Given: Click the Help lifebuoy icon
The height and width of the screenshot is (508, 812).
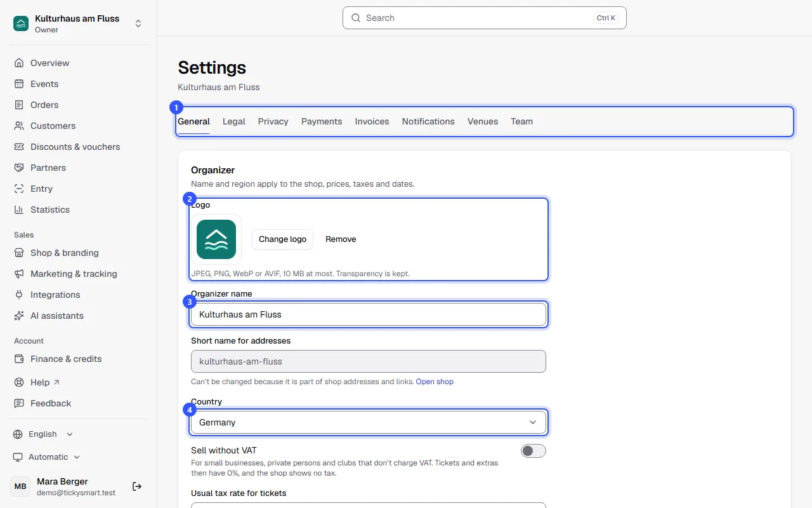Looking at the screenshot, I should pyautogui.click(x=19, y=382).
